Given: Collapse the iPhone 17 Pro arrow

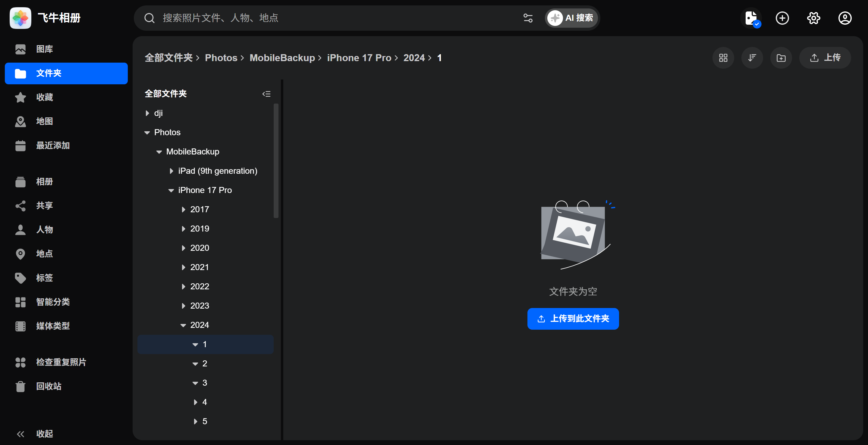Looking at the screenshot, I should tap(171, 191).
